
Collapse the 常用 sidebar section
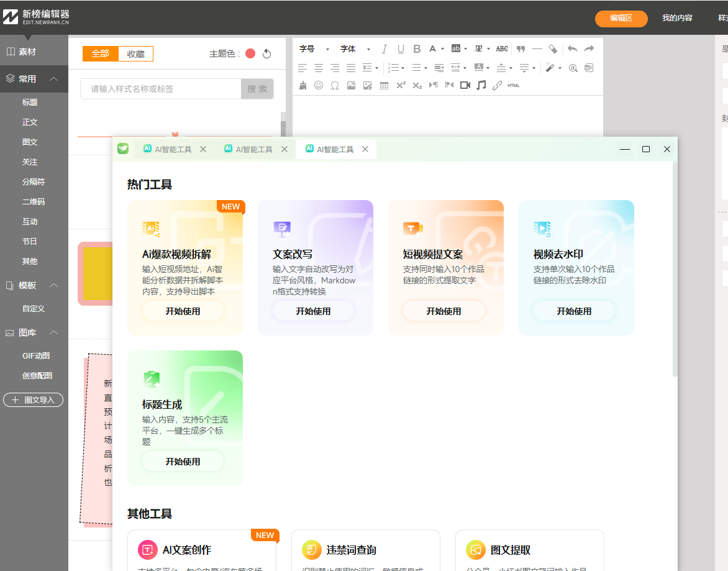point(54,79)
